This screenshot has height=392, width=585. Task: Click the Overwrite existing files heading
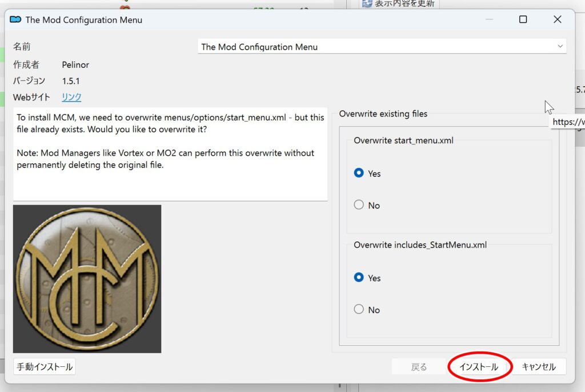(x=383, y=114)
